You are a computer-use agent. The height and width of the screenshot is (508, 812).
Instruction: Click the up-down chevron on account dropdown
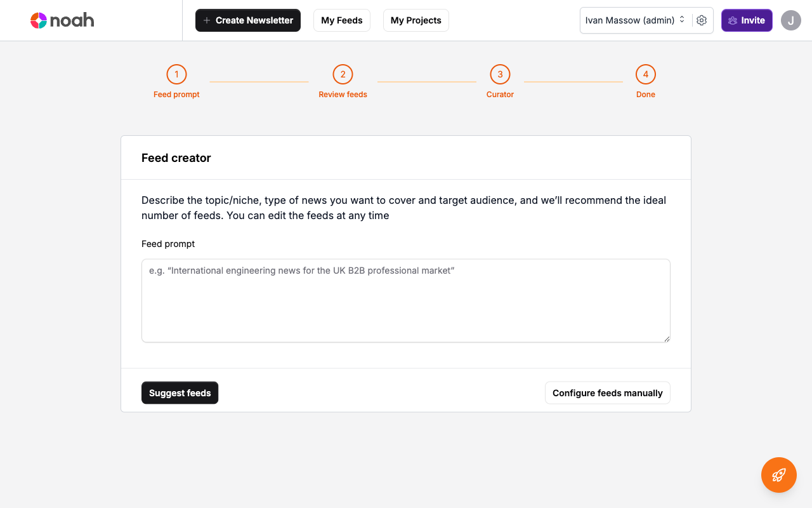tap(682, 20)
